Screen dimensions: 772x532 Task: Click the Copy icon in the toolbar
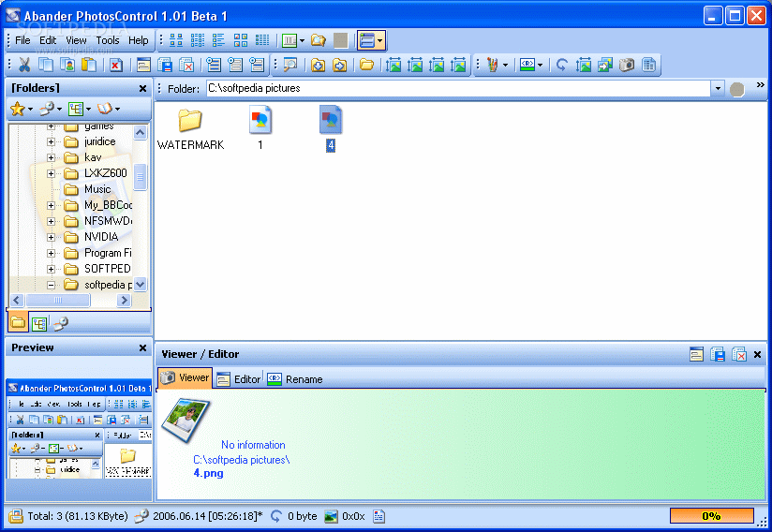pos(46,65)
